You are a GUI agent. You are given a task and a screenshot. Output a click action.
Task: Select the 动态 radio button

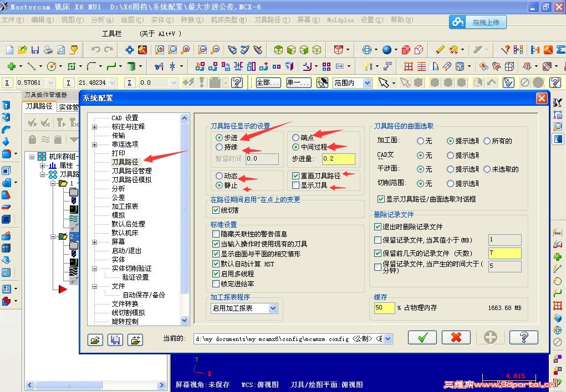tap(219, 176)
